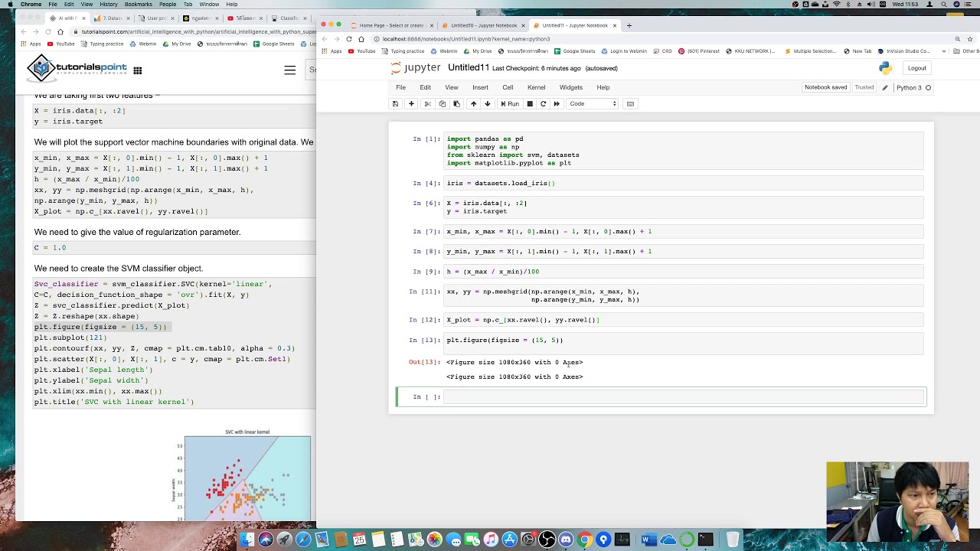Open the Bookmarks menu in macOS menu bar
This screenshot has width=980, height=551.
[x=139, y=4]
